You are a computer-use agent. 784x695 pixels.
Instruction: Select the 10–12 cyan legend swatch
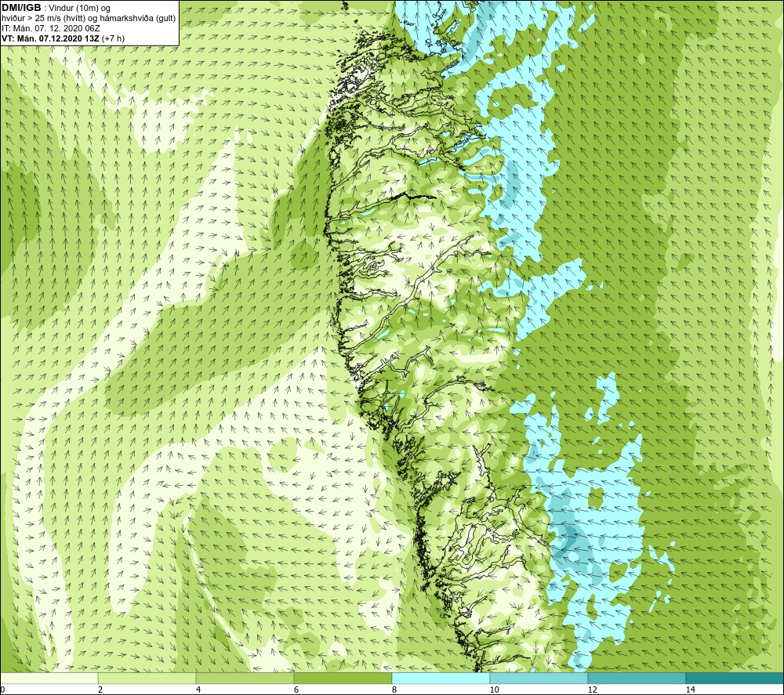[x=539, y=678]
